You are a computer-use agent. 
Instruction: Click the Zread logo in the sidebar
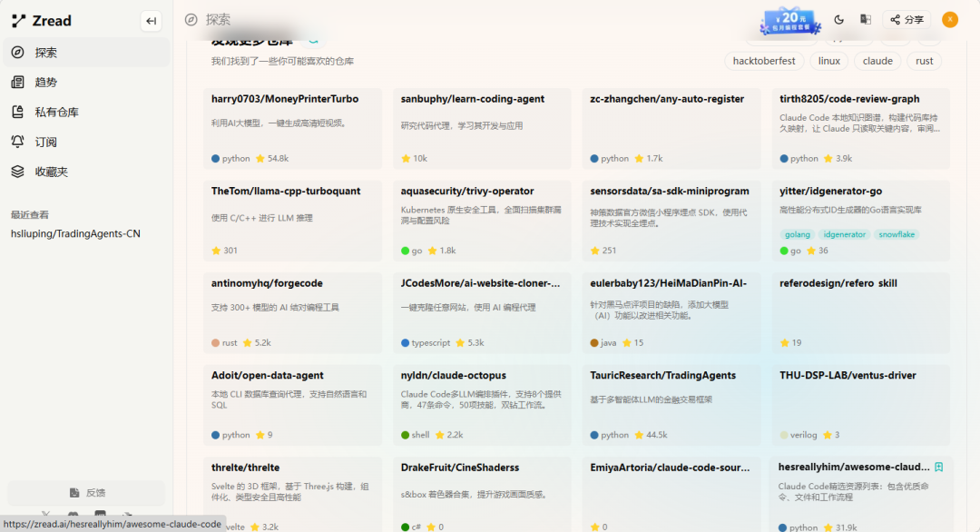[41, 21]
